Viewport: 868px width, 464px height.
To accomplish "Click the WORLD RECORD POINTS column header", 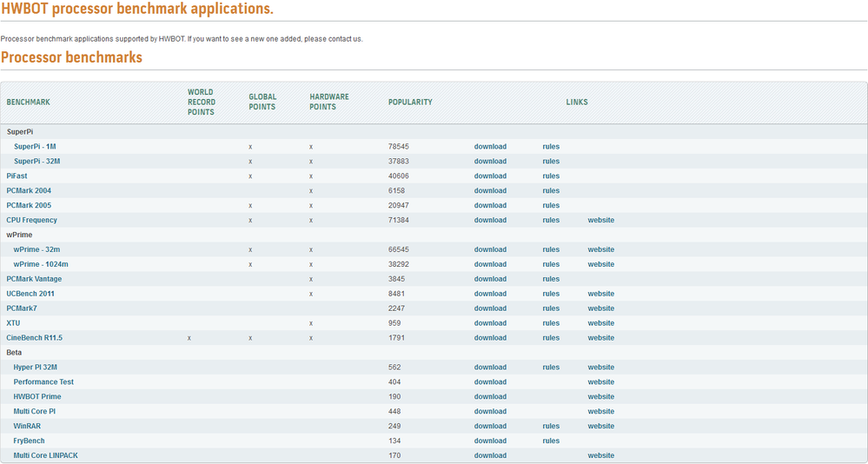I will coord(202,102).
